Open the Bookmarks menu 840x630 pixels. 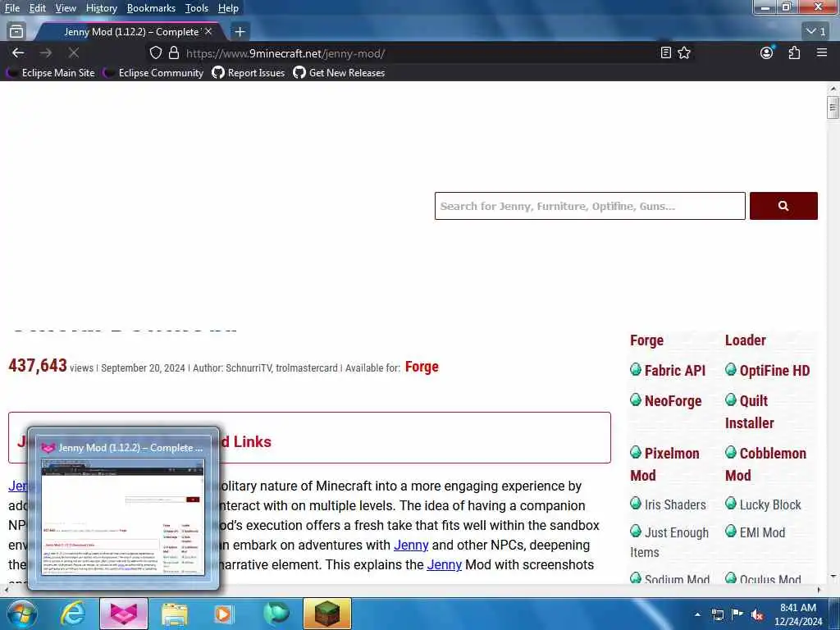point(151,8)
